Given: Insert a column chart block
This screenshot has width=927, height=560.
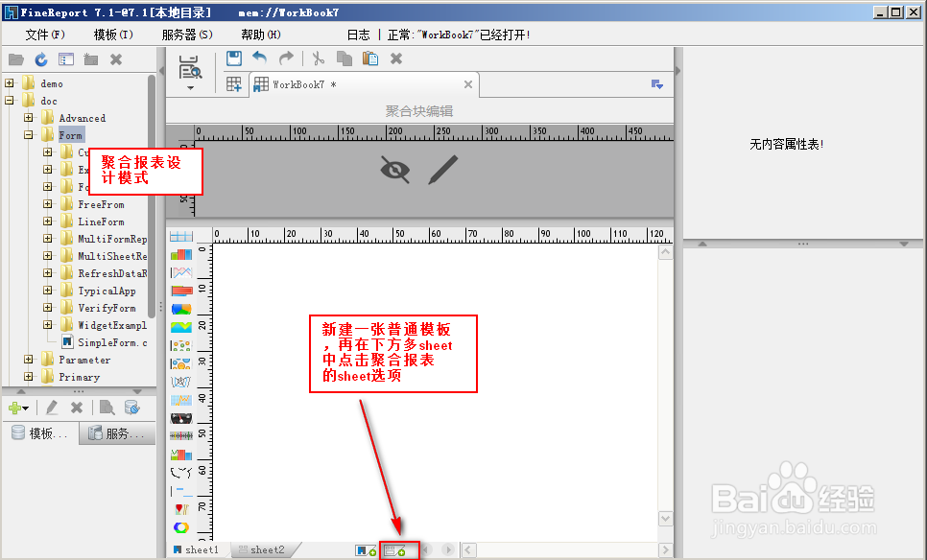Looking at the screenshot, I should click(181, 255).
